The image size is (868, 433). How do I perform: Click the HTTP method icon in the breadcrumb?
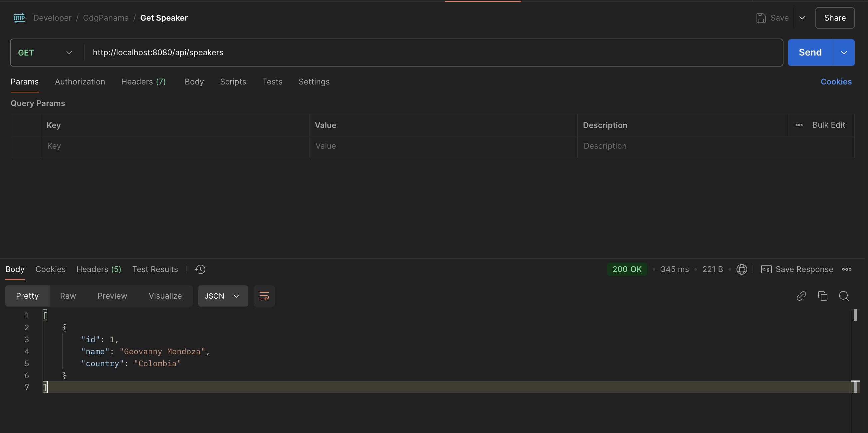(19, 18)
